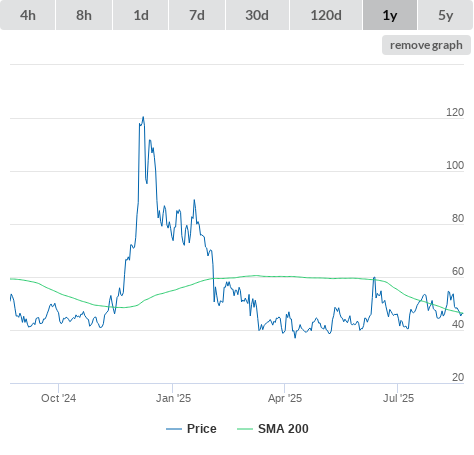Click the Apr '25 axis label

pos(285,398)
